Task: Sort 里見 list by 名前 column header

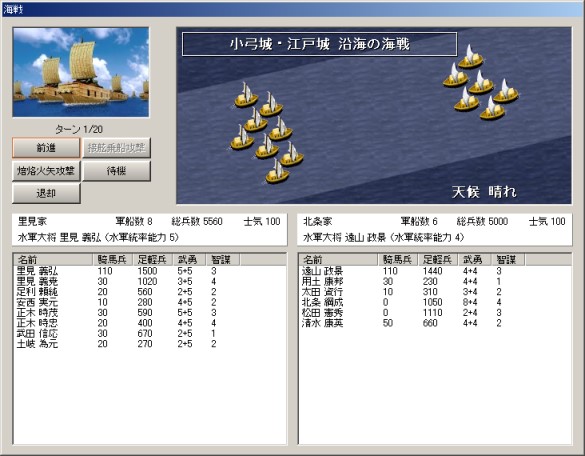Action: pos(53,259)
